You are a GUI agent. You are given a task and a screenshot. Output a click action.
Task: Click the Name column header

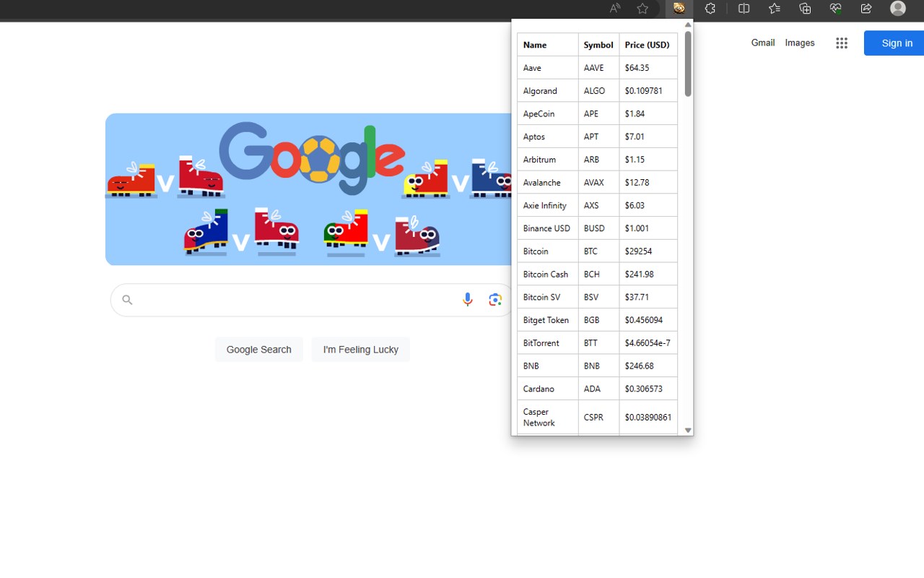(548, 45)
